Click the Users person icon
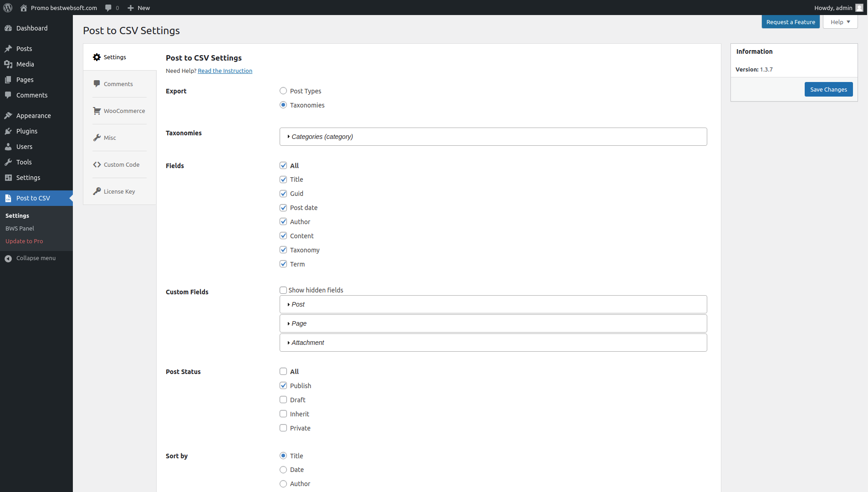 pos(8,147)
